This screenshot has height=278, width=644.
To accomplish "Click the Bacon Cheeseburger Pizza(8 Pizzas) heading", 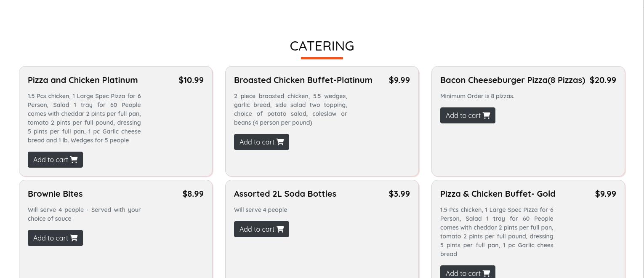I will (513, 80).
